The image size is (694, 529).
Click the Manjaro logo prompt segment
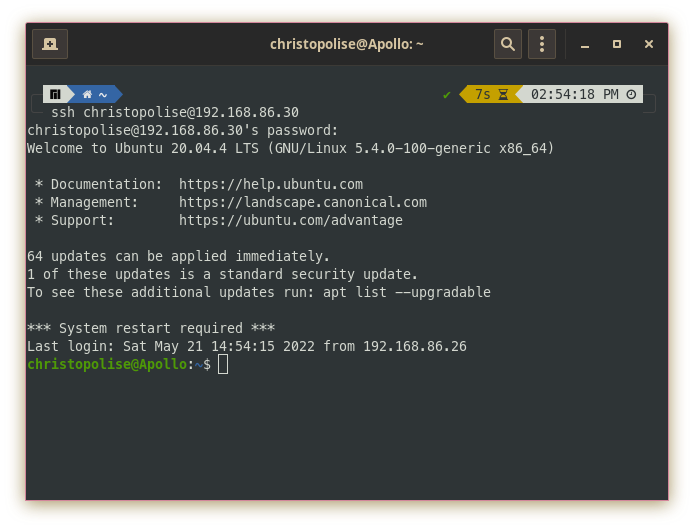click(55, 94)
